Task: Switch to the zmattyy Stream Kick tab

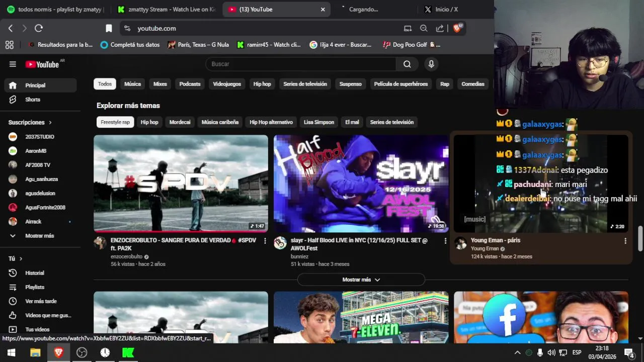Action: pos(167,9)
